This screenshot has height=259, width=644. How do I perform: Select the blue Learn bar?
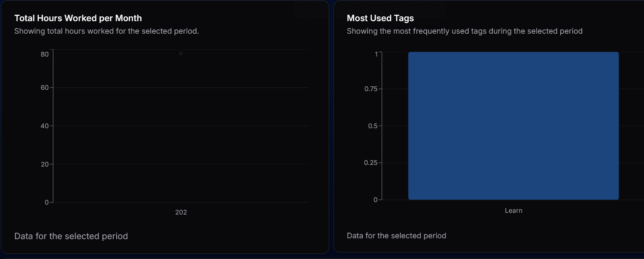514,126
